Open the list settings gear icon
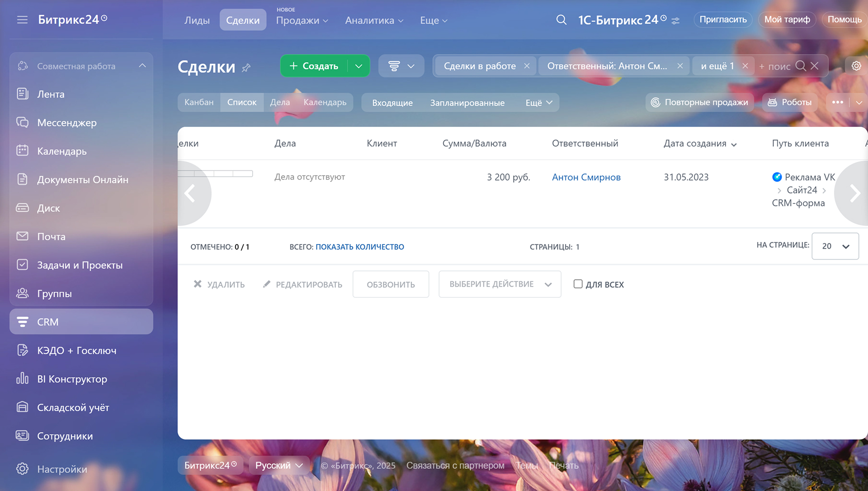The width and height of the screenshot is (868, 491). point(856,66)
